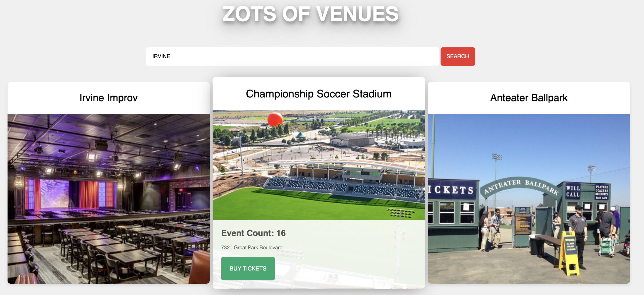
Task: Click the Irvine Improv card title
Action: (109, 98)
